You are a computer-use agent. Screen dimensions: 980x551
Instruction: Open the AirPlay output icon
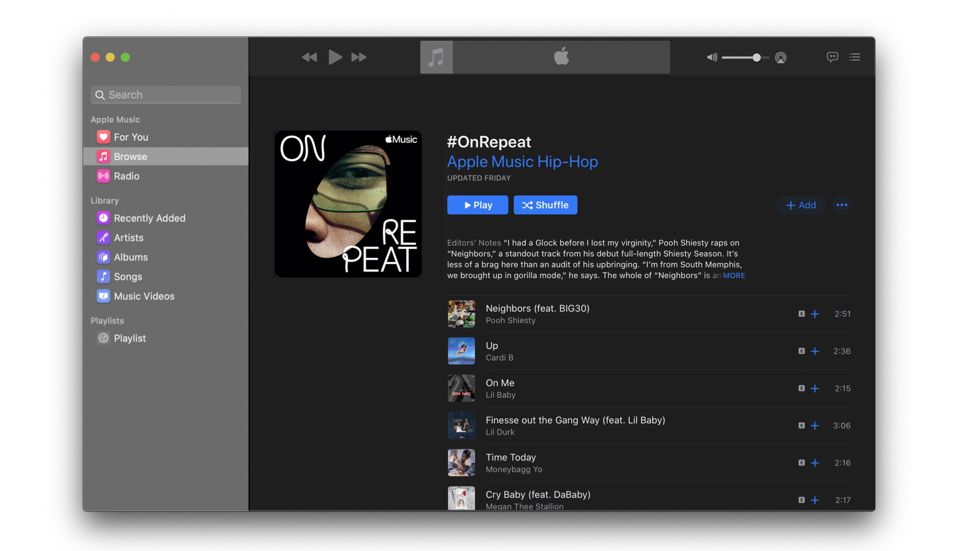[x=780, y=58]
